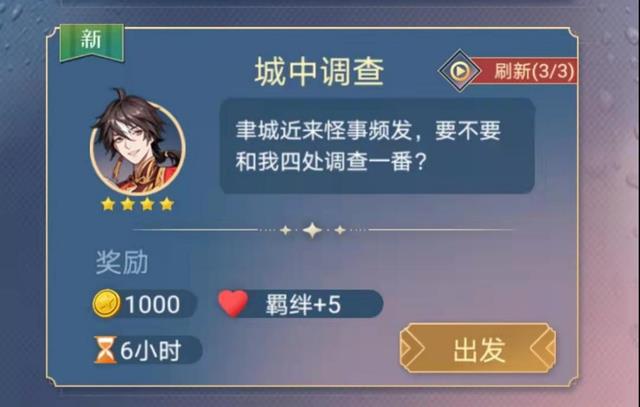
Task: Tap the red heart bond icon
Action: point(233,303)
